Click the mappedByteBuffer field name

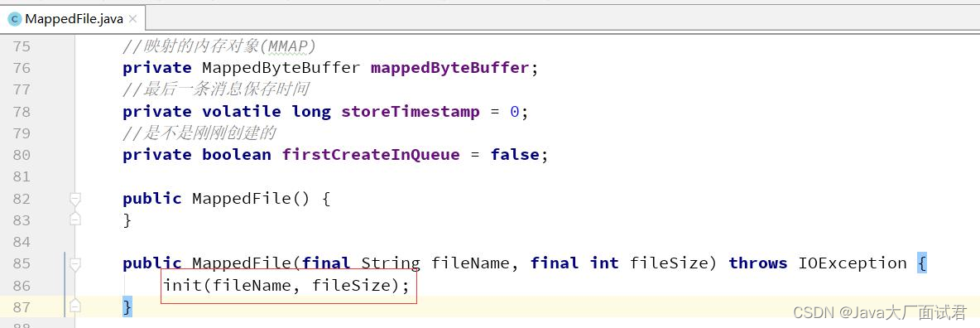click(450, 68)
